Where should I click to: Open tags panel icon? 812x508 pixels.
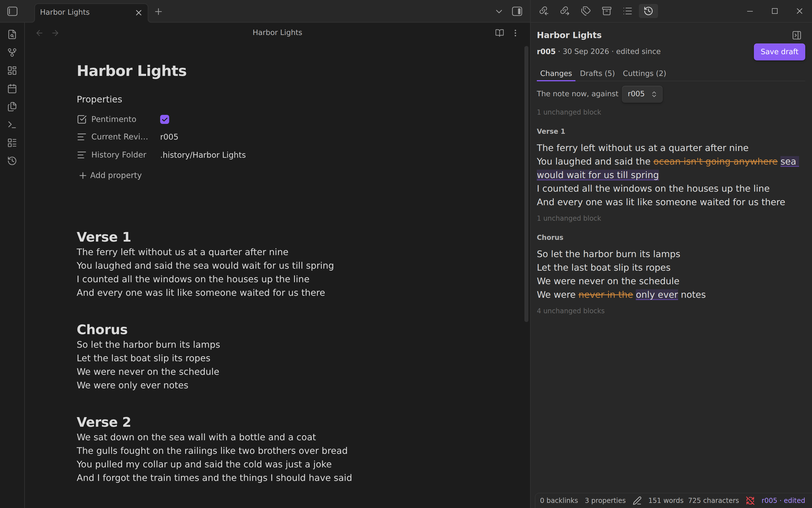tap(586, 11)
